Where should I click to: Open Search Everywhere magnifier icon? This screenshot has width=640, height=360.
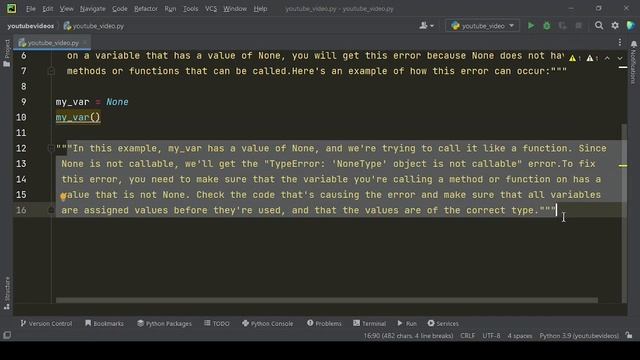(x=599, y=26)
